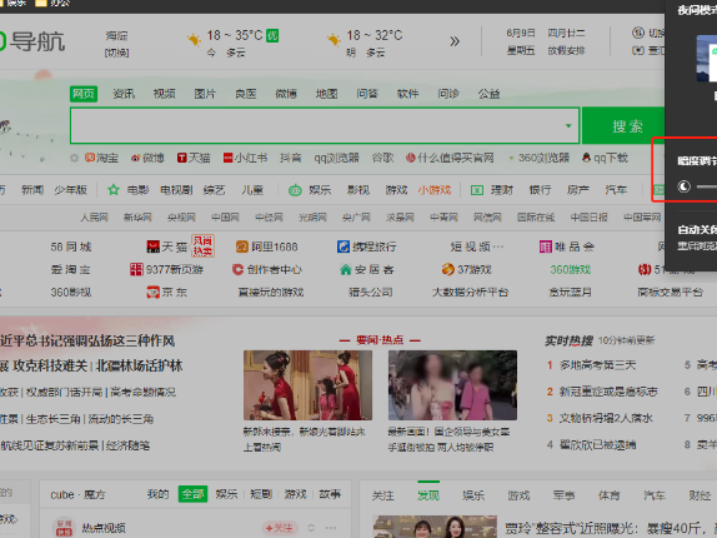Expand the sort arrows beside 热点视频

(311, 528)
